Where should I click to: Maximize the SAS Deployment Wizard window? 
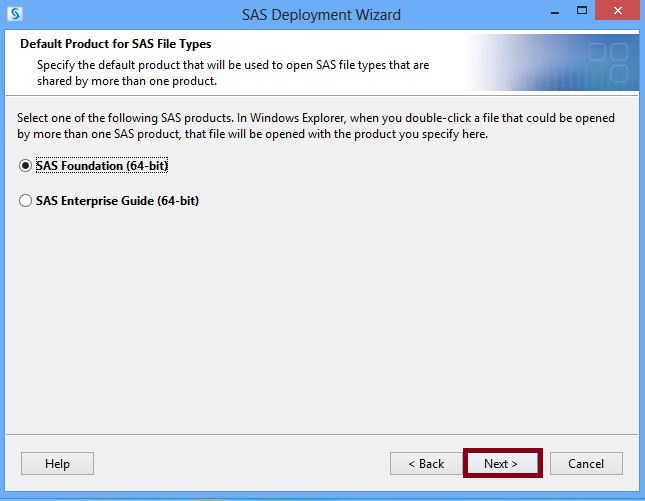click(x=582, y=11)
